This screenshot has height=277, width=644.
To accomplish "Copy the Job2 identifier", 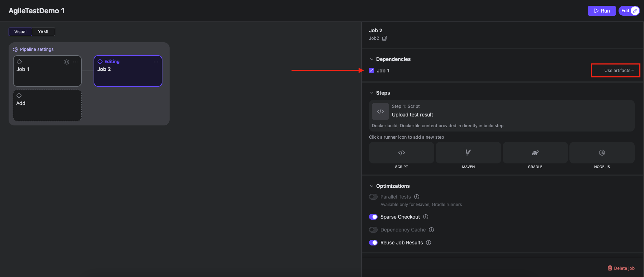I will [384, 38].
